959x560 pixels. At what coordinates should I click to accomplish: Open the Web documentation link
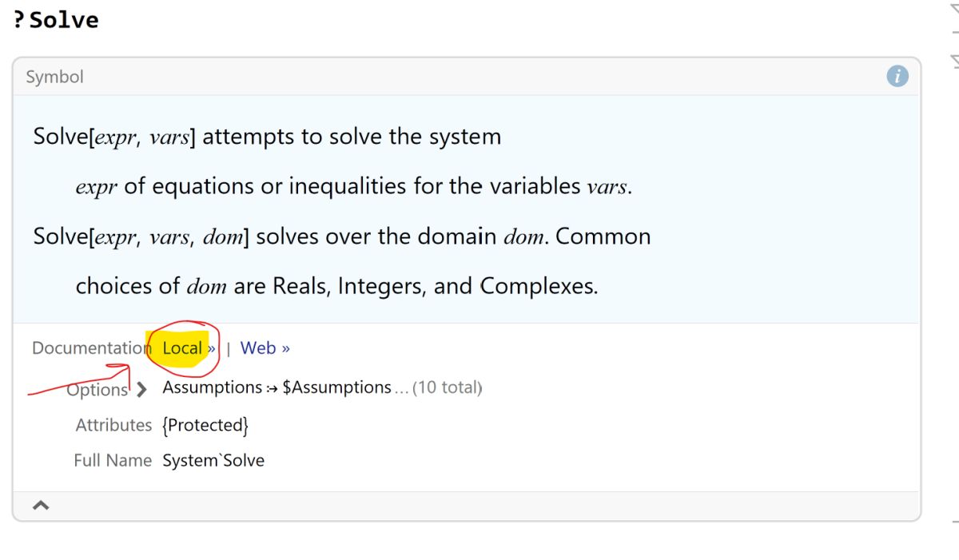point(265,348)
